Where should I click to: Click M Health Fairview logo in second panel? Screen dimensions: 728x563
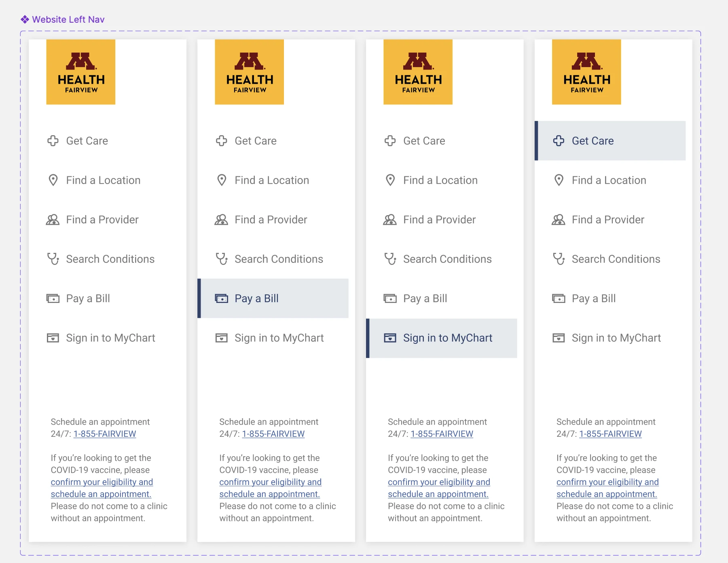coord(250,72)
